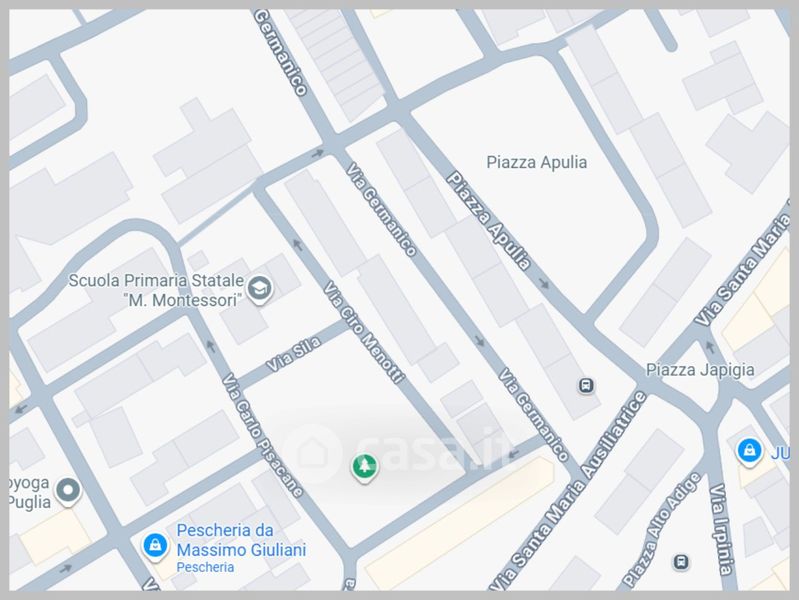The image size is (799, 600).
Task: Click the Pescheria shopping bag marker
Action: point(155,546)
